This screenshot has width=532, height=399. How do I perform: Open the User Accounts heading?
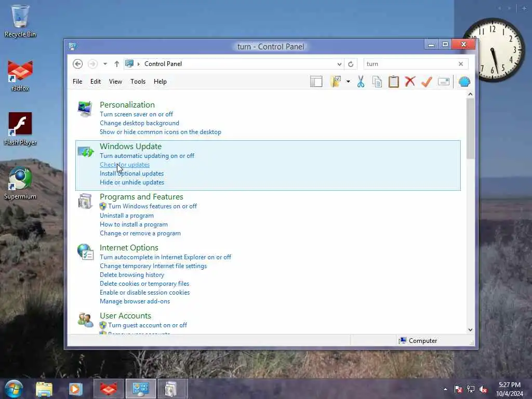point(126,315)
